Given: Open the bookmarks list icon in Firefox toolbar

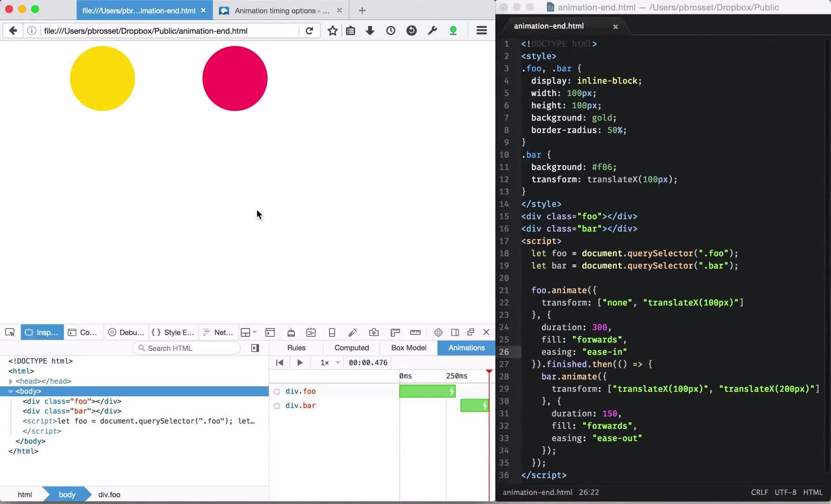Looking at the screenshot, I should tap(351, 31).
